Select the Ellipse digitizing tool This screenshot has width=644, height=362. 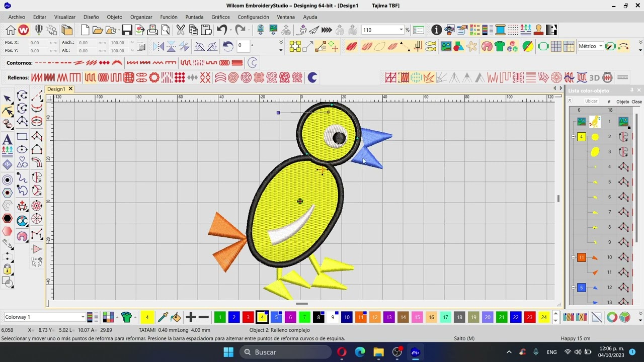click(x=22, y=150)
